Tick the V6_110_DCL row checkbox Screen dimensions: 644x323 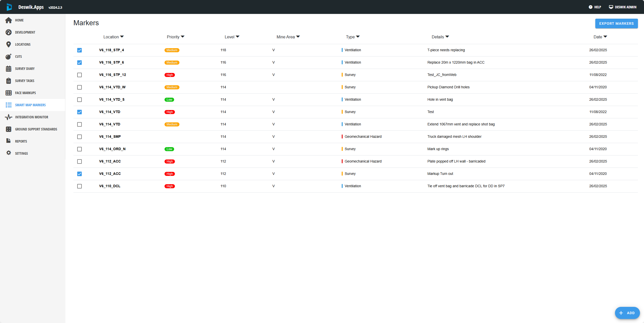coord(79,186)
